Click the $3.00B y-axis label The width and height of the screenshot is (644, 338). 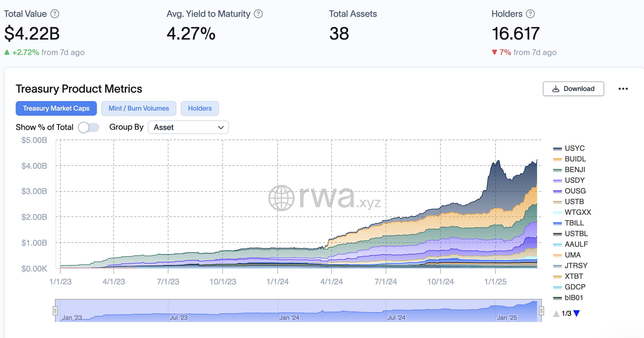point(34,191)
